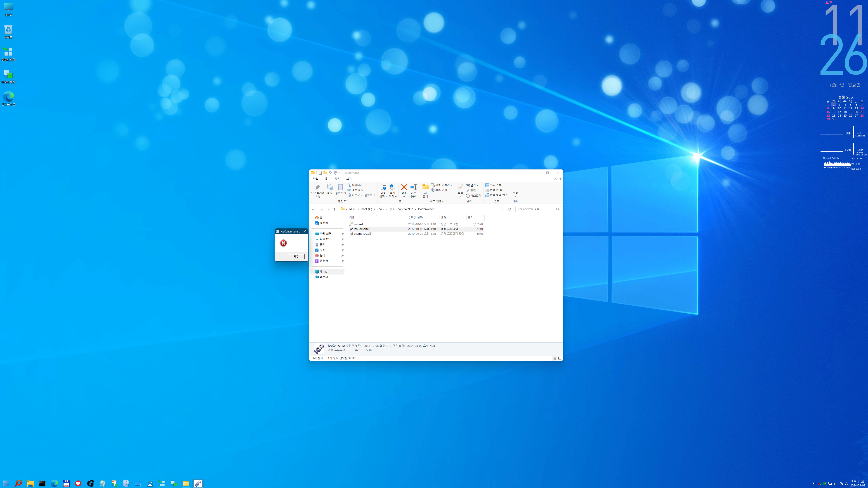Open the command prompt from the taskbar
The height and width of the screenshot is (488, 868).
click(x=42, y=483)
